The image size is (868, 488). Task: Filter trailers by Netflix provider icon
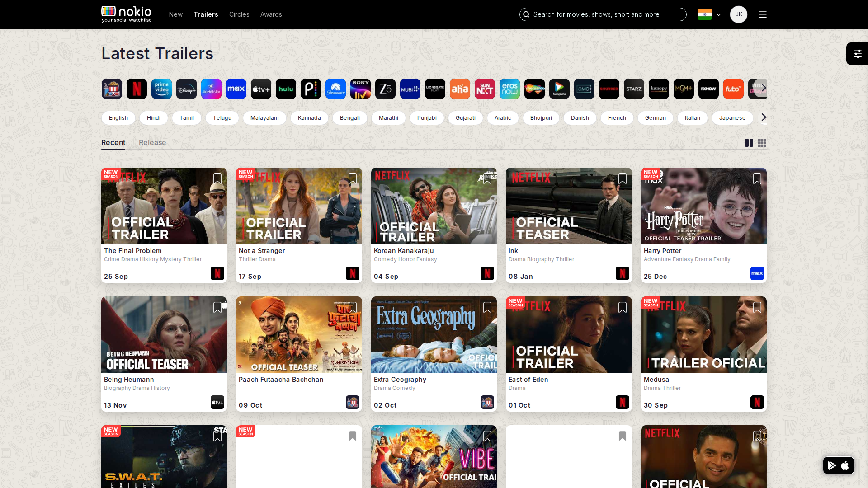137,89
